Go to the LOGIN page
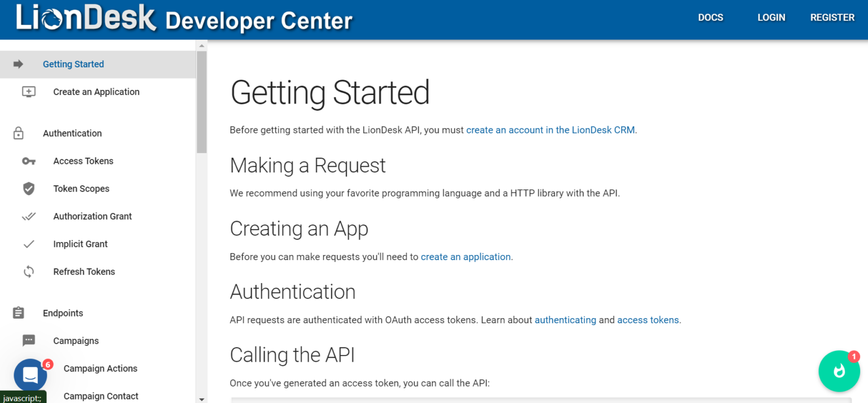Viewport: 868px width, 403px height. tap(771, 18)
